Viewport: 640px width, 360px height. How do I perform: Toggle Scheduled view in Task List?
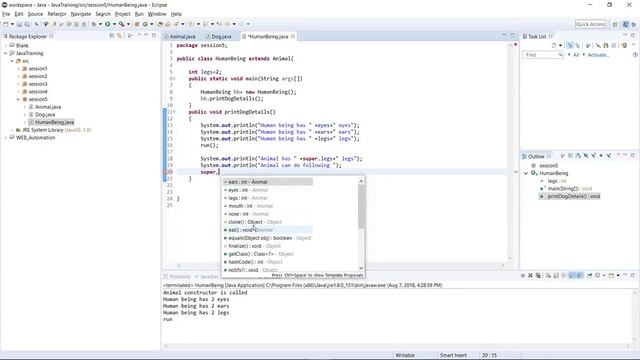point(577,45)
